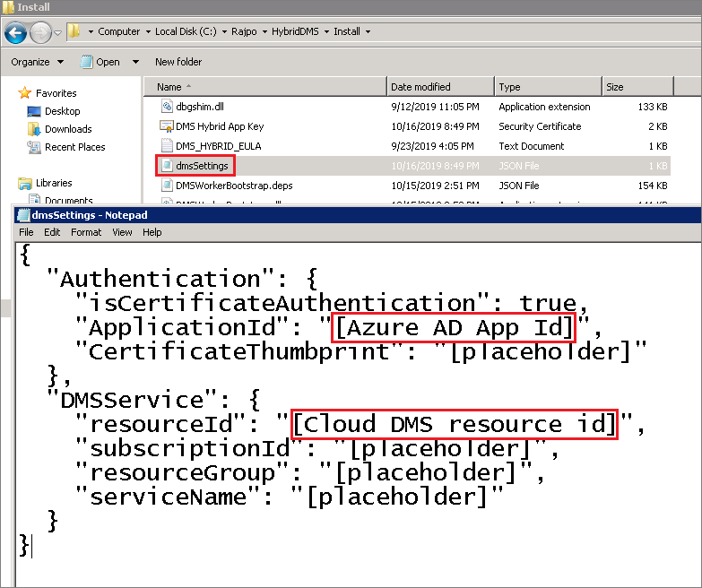Open the Notepad Help menu

pos(152,232)
